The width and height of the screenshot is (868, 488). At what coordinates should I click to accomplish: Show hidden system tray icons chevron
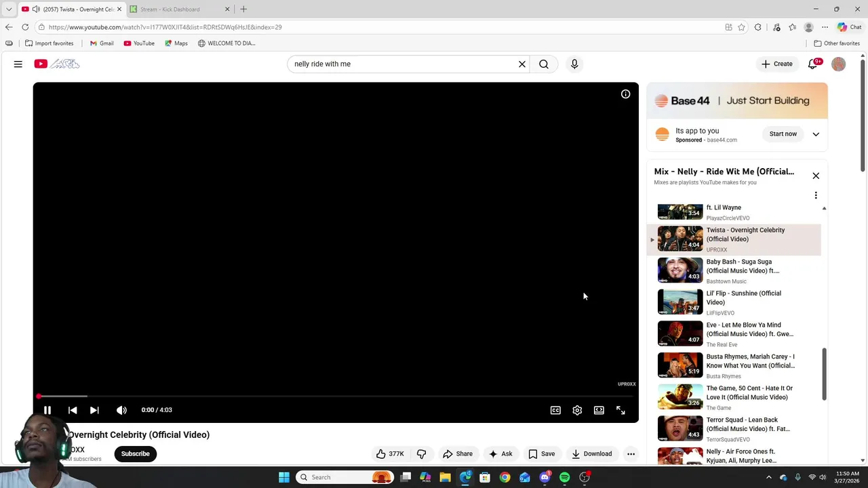768,477
